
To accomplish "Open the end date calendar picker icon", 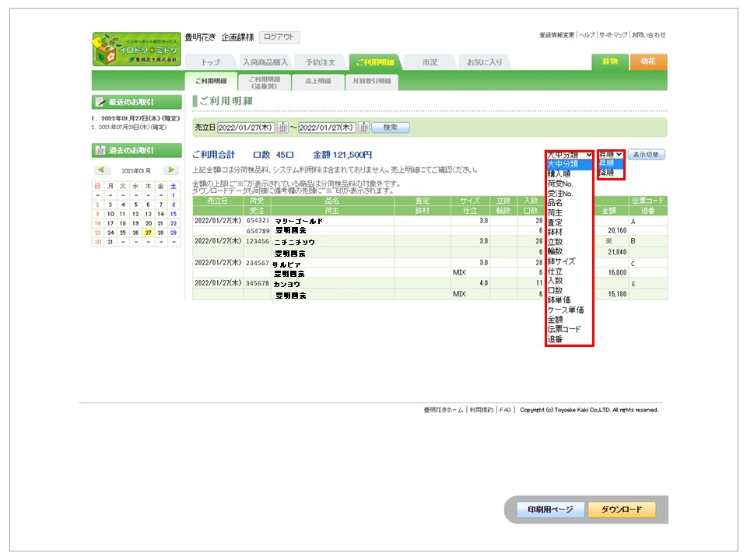I will pos(363,128).
